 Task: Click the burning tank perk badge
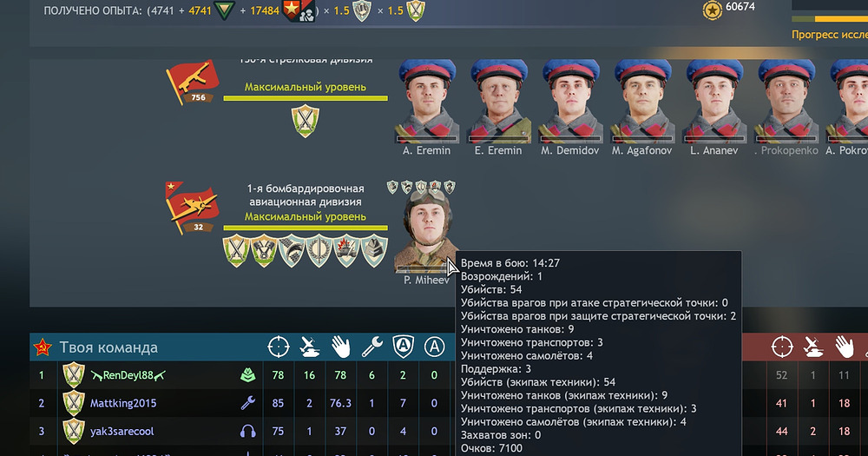(x=346, y=251)
